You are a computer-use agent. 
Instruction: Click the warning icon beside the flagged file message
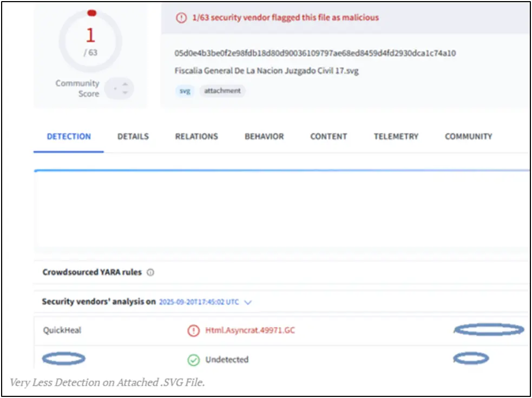(181, 17)
